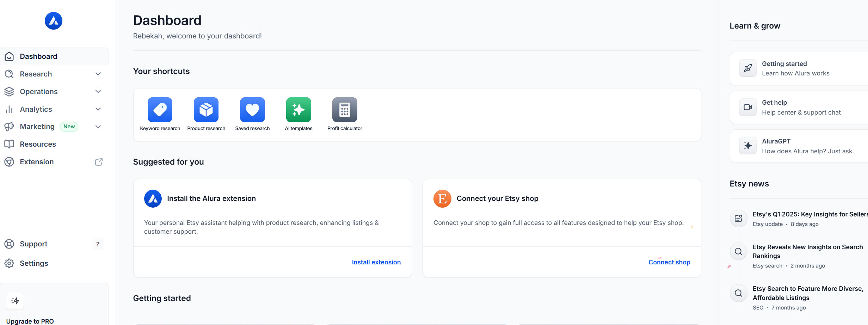Click the Operations layers icon in sidebar

click(x=9, y=92)
